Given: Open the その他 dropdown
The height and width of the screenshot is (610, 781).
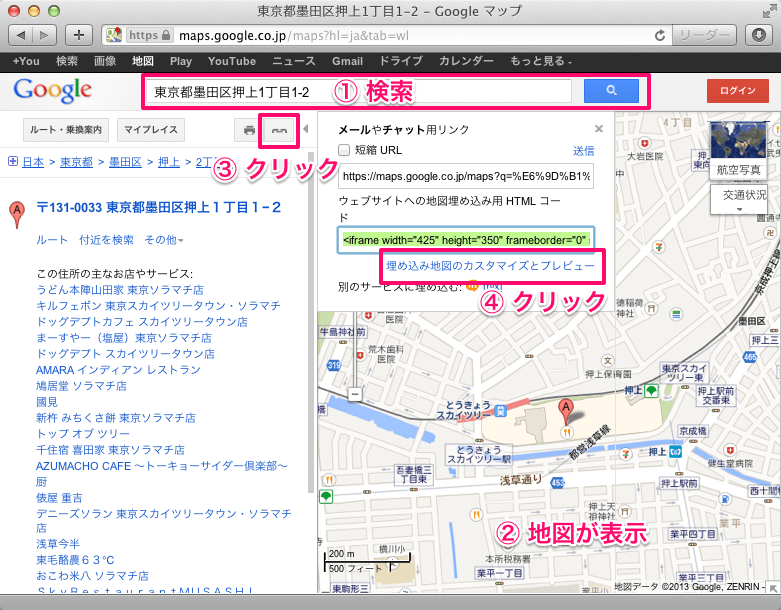Looking at the screenshot, I should click(163, 240).
